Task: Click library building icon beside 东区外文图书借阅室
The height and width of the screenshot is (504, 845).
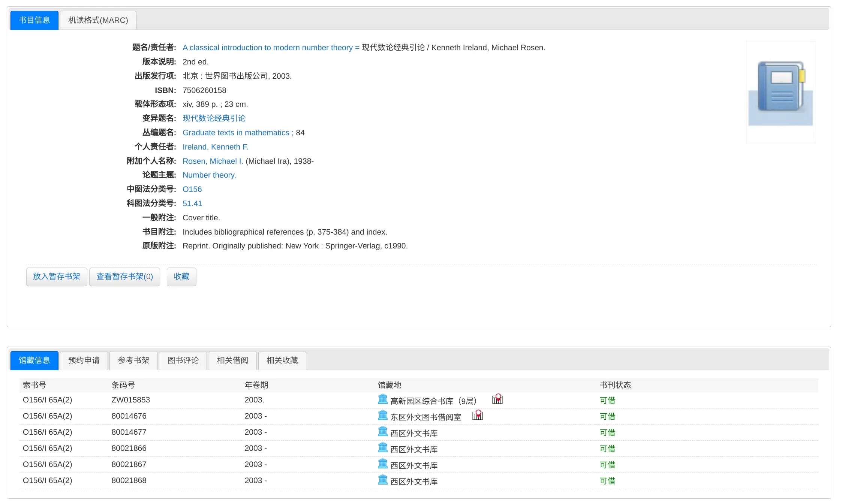Action: click(382, 416)
